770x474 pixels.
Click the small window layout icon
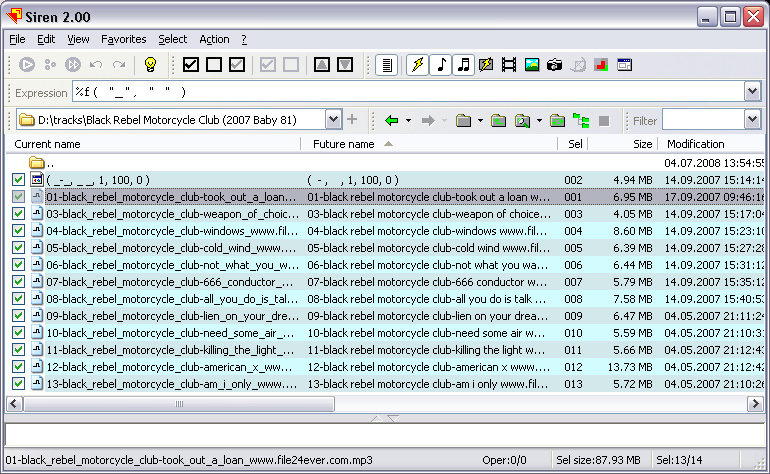(x=624, y=64)
